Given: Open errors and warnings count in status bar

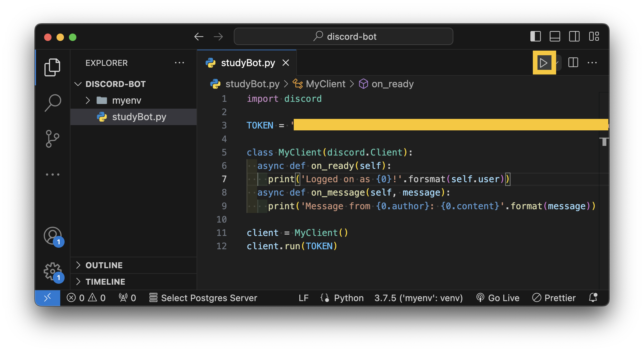Looking at the screenshot, I should [86, 298].
